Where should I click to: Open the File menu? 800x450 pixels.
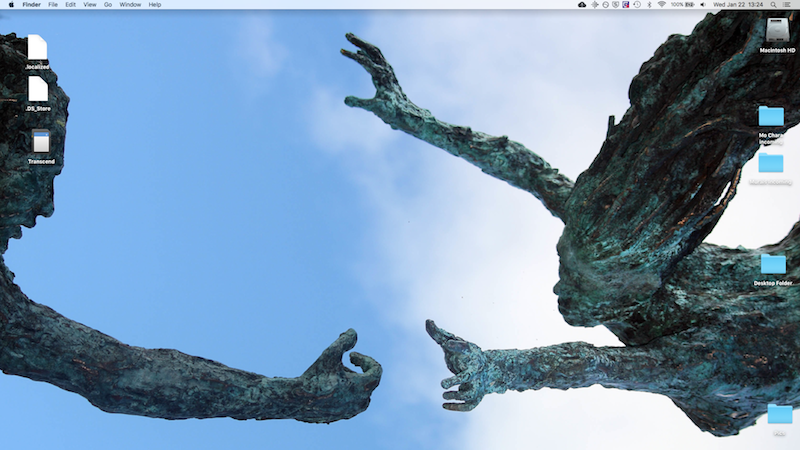coord(53,5)
